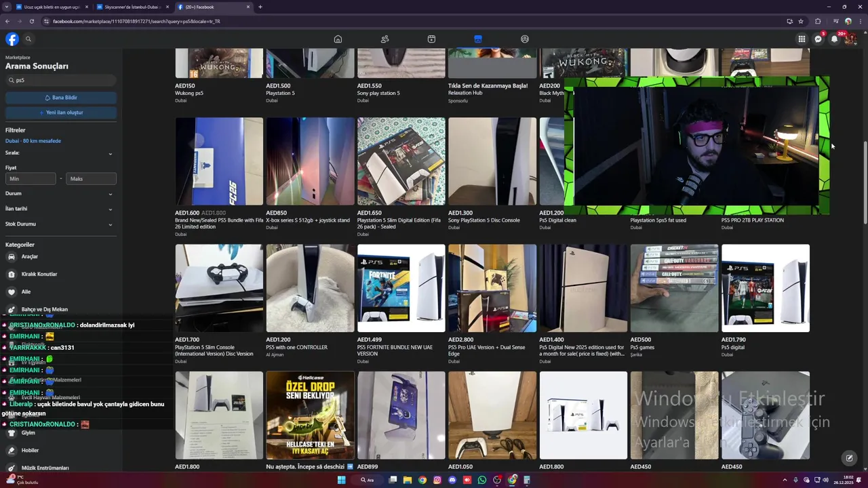Expand the Durum filter
Screen dimensions: 868x488
(60, 194)
